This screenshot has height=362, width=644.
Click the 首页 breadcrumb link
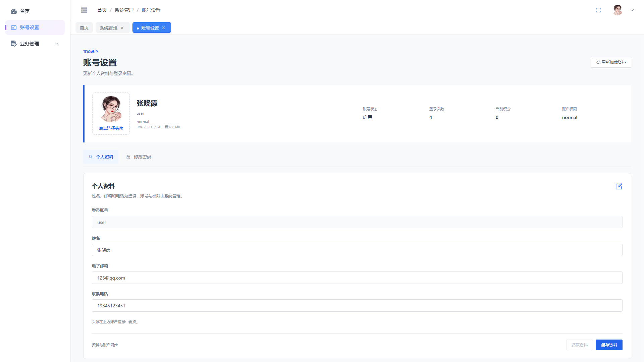tap(102, 10)
